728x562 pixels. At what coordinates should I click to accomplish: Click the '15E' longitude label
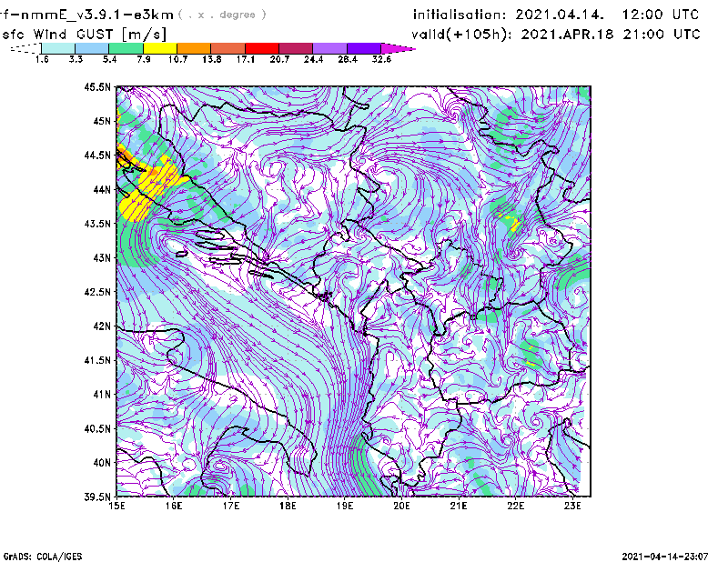pyautogui.click(x=116, y=506)
